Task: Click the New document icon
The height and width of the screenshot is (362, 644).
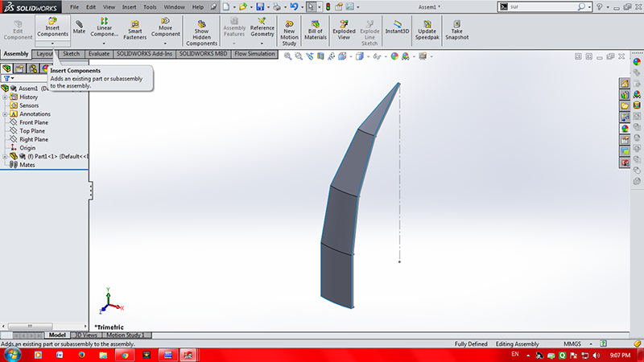Action: (x=226, y=6)
